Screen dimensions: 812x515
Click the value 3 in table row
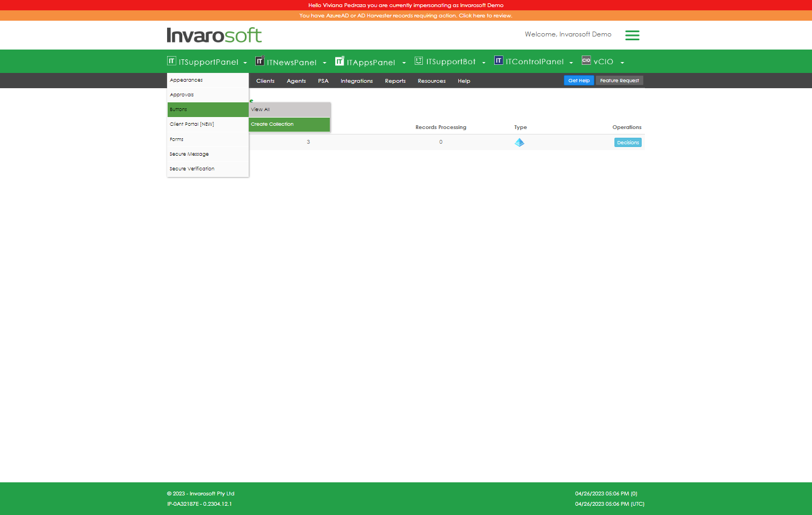(x=308, y=142)
